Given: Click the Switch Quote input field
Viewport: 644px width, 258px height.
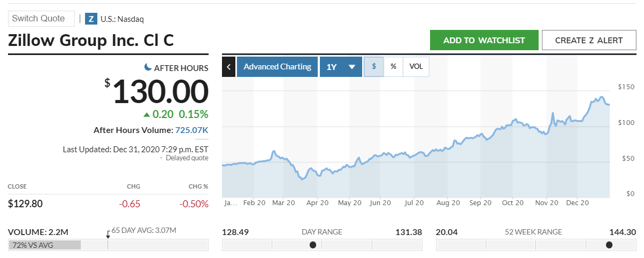Looking at the screenshot, I should tap(41, 18).
